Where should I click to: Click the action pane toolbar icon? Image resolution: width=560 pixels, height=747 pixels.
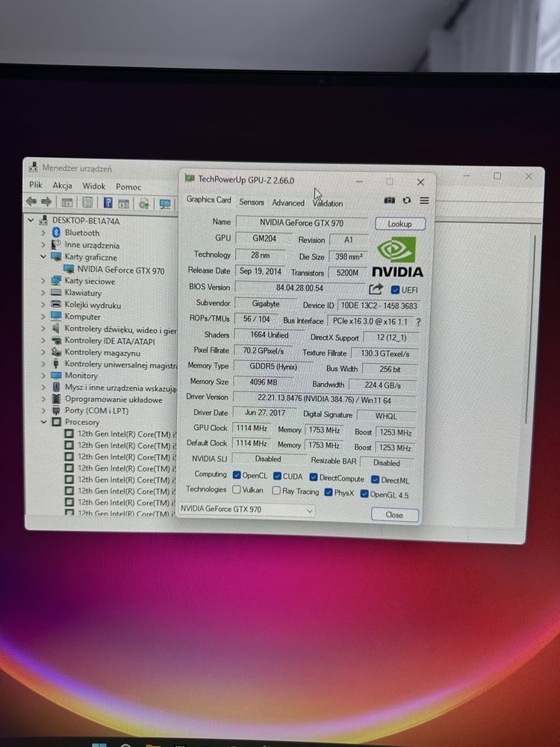coord(124,204)
